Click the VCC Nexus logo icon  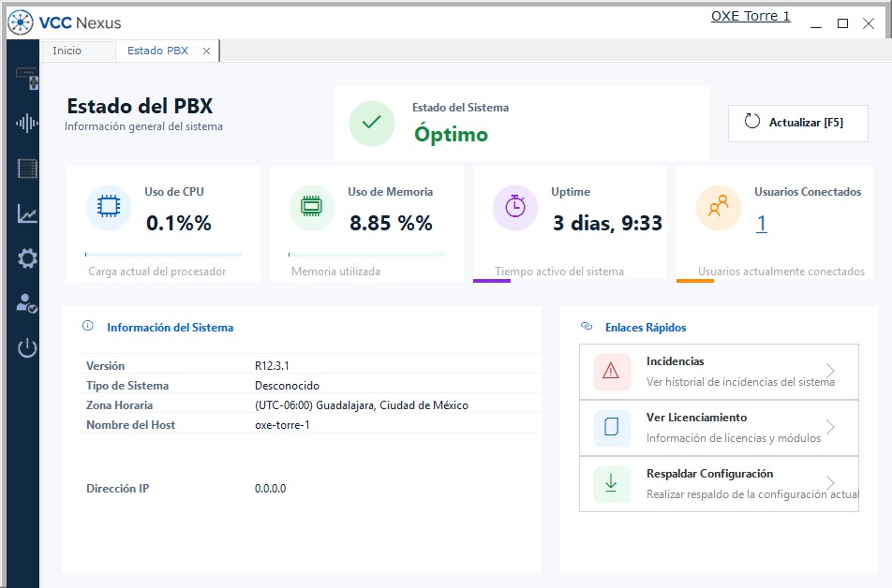pos(21,22)
